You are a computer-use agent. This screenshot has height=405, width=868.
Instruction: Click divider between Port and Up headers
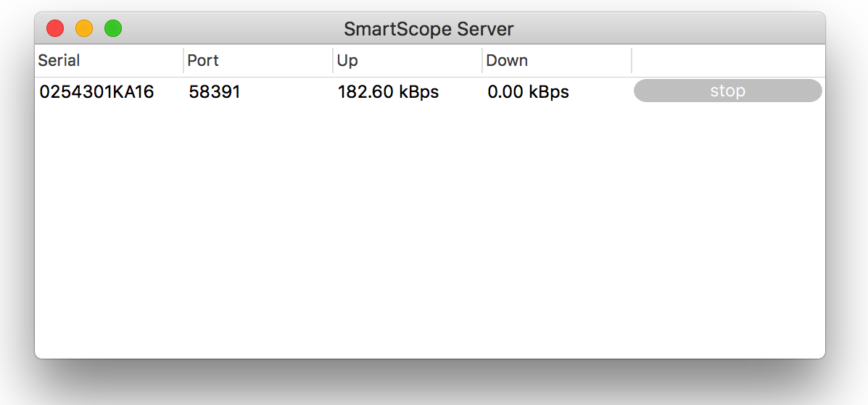pyautogui.click(x=333, y=61)
